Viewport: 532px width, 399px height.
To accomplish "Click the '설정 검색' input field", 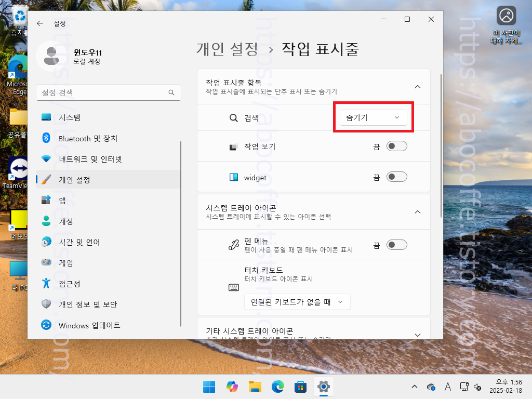I will pos(108,92).
